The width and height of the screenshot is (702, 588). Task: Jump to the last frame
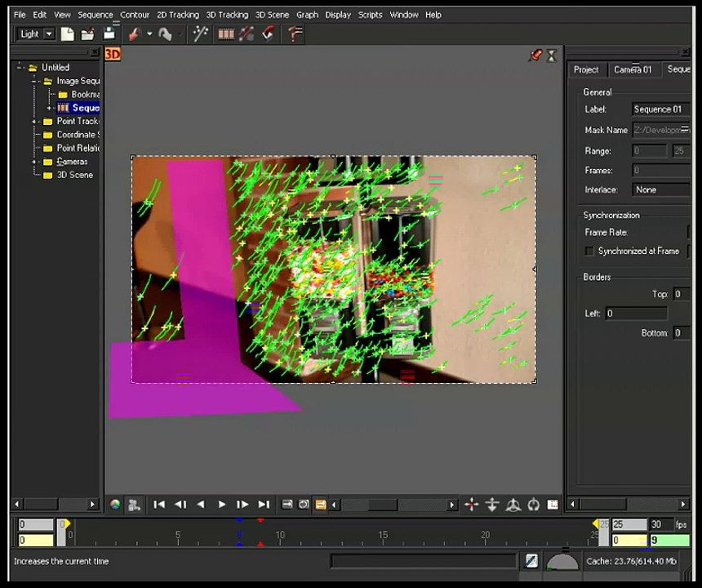click(x=264, y=505)
